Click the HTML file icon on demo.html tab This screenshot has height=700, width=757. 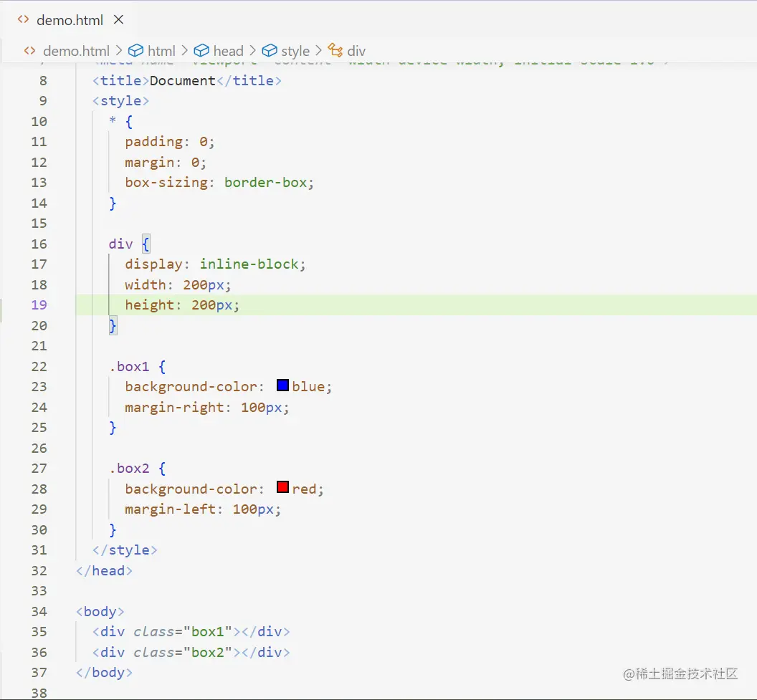point(23,20)
